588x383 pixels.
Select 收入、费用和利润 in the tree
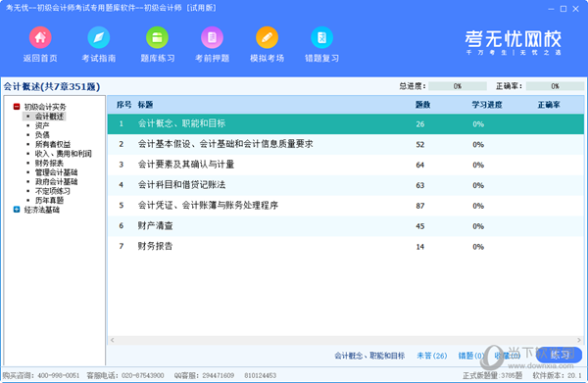click(63, 154)
